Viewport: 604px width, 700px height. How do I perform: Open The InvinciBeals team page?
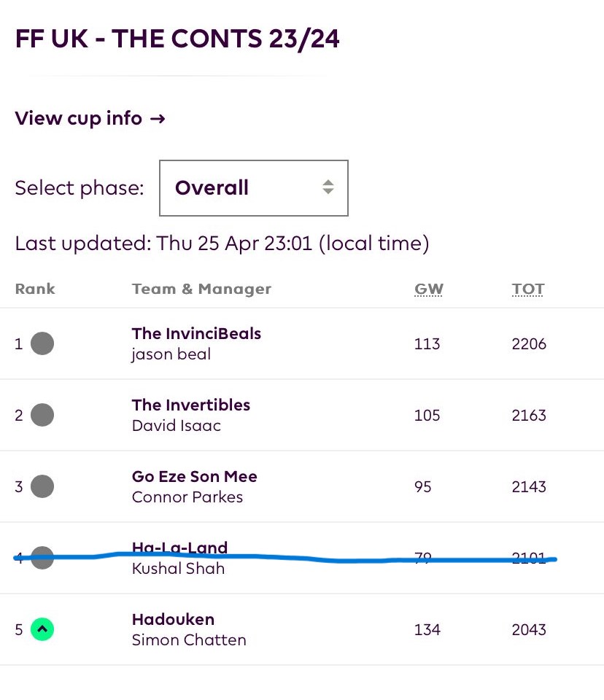(x=196, y=333)
